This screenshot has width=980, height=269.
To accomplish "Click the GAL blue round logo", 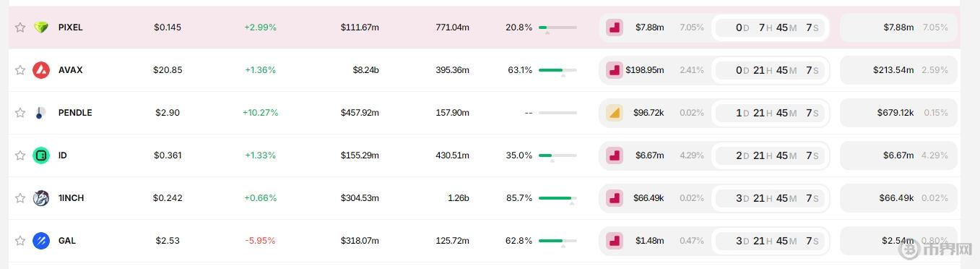I will (41, 241).
